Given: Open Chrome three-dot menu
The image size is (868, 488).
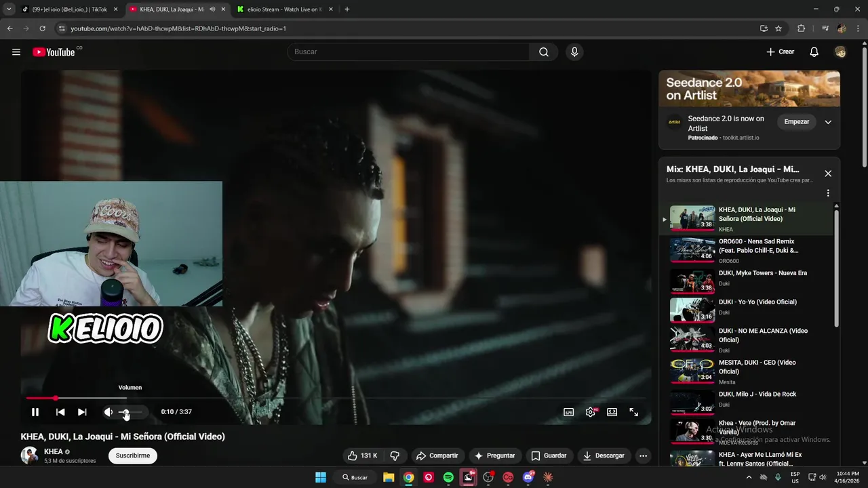Looking at the screenshot, I should click(x=858, y=28).
